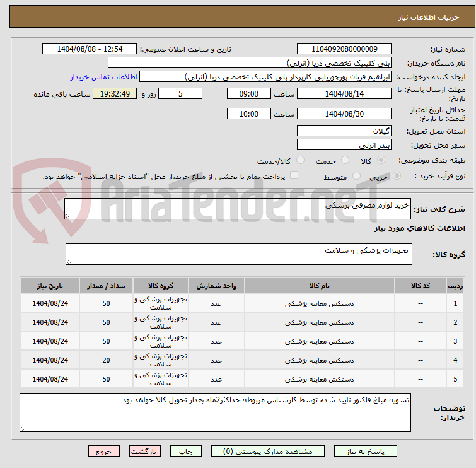Click the buyer notes textarea about تسویه مبلغ فاکتور
The width and height of the screenshot is (476, 468).
[215, 412]
